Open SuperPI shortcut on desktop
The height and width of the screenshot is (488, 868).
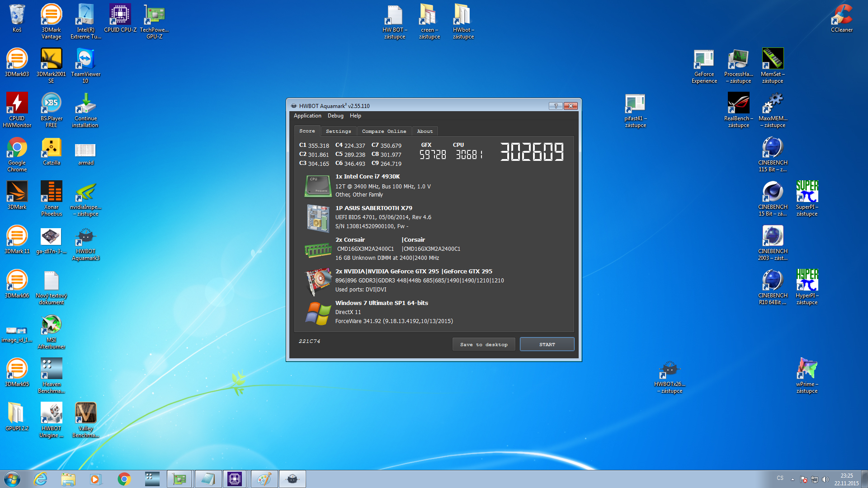click(x=807, y=199)
